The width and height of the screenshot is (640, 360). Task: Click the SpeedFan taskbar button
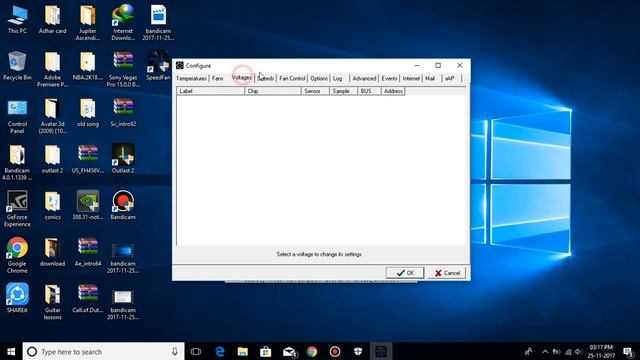pos(381,351)
